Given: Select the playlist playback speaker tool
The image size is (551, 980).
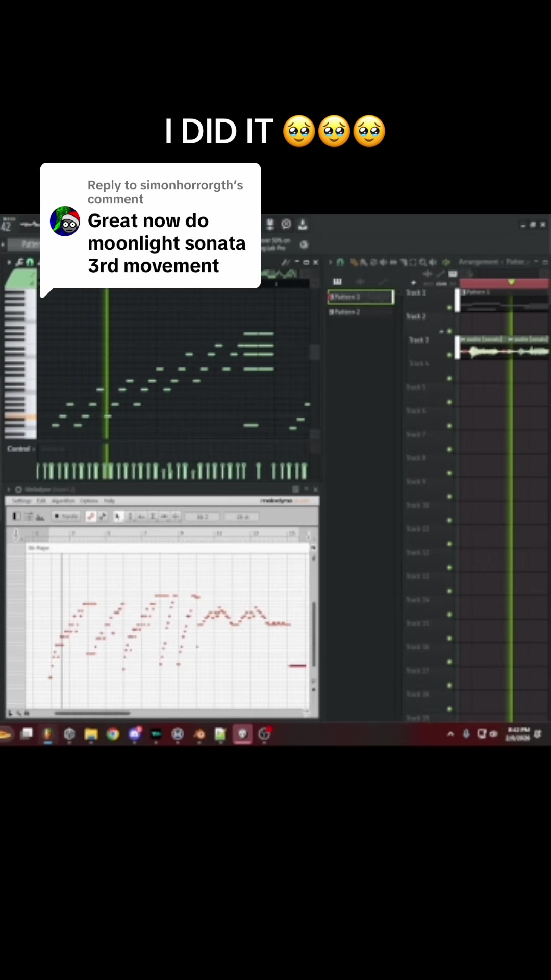Looking at the screenshot, I should point(433,262).
